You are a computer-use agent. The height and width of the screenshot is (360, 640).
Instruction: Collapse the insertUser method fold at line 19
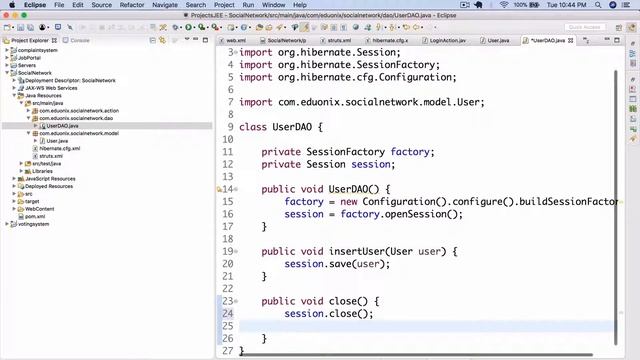click(x=236, y=251)
